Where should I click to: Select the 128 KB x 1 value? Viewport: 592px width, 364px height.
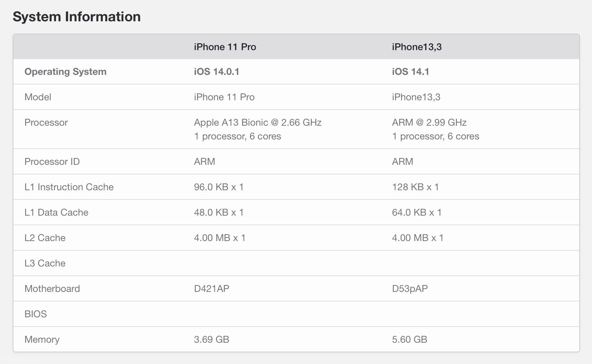coord(415,187)
